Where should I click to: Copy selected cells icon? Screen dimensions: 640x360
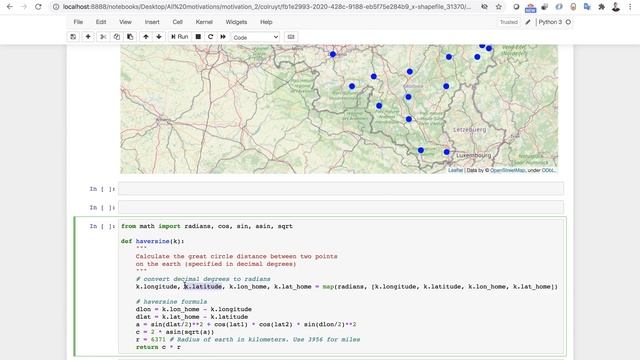click(x=117, y=37)
